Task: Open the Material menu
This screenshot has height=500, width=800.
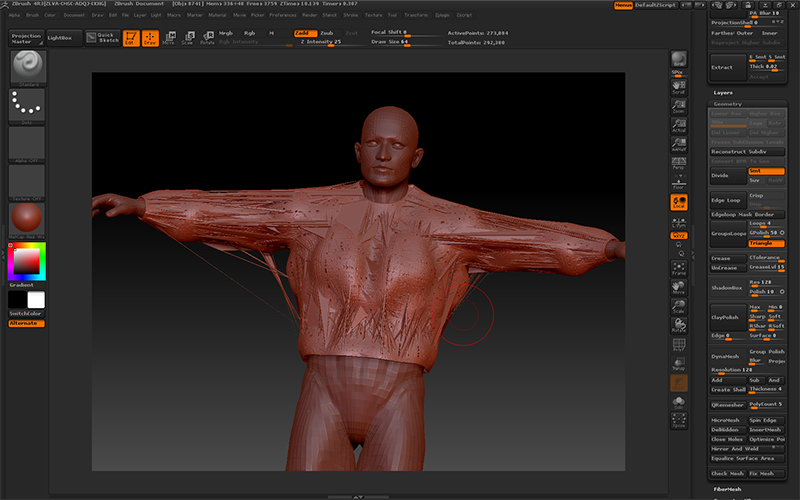Action: [x=217, y=15]
